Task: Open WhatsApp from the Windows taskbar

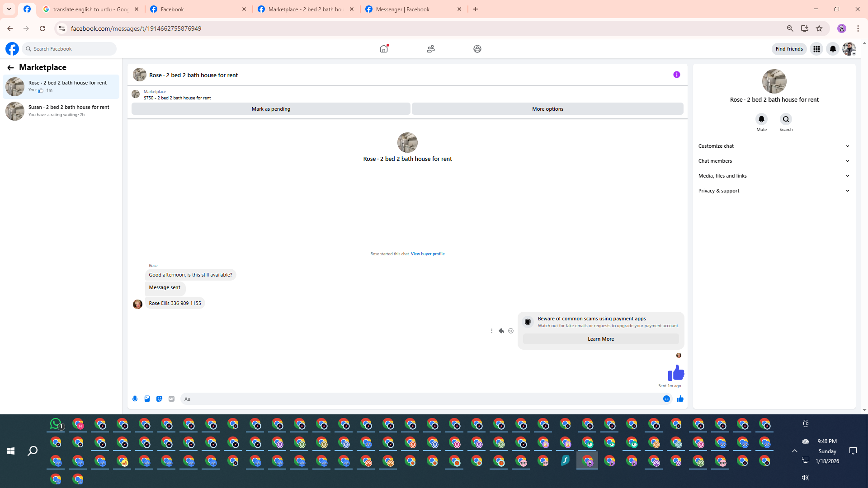Action: pyautogui.click(x=56, y=424)
